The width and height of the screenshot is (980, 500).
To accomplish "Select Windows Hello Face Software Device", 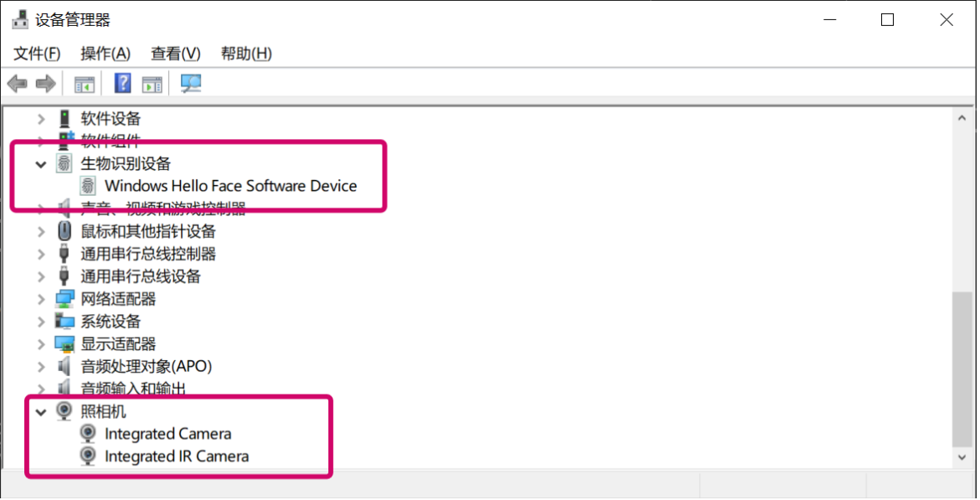I will pos(230,186).
